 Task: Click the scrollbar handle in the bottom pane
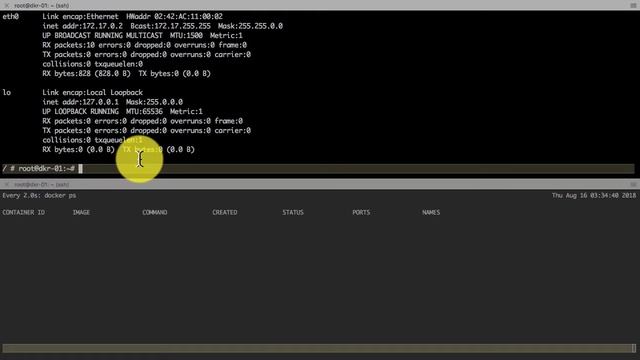coord(633,348)
